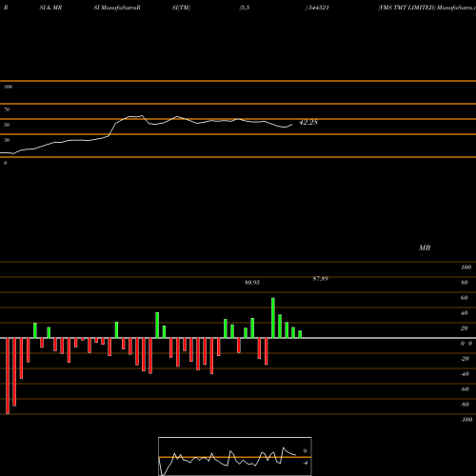
Task: Click the tallest green MR bar
Action: (x=273, y=318)
